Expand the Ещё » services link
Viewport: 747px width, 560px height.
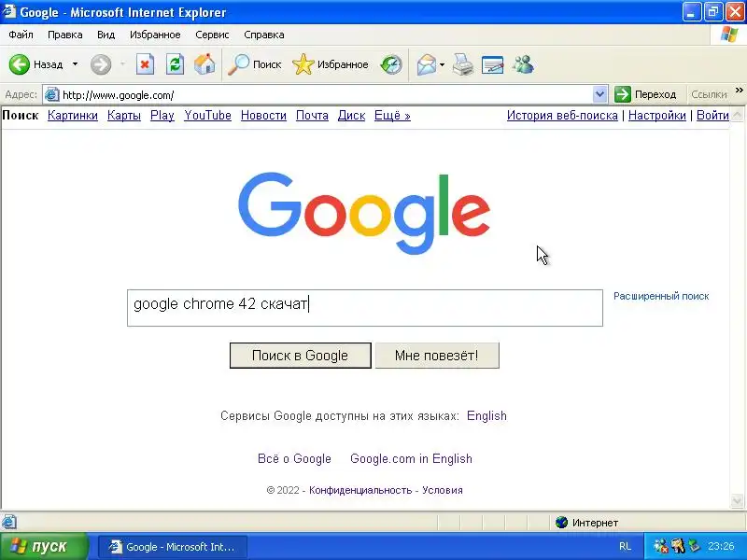(392, 115)
